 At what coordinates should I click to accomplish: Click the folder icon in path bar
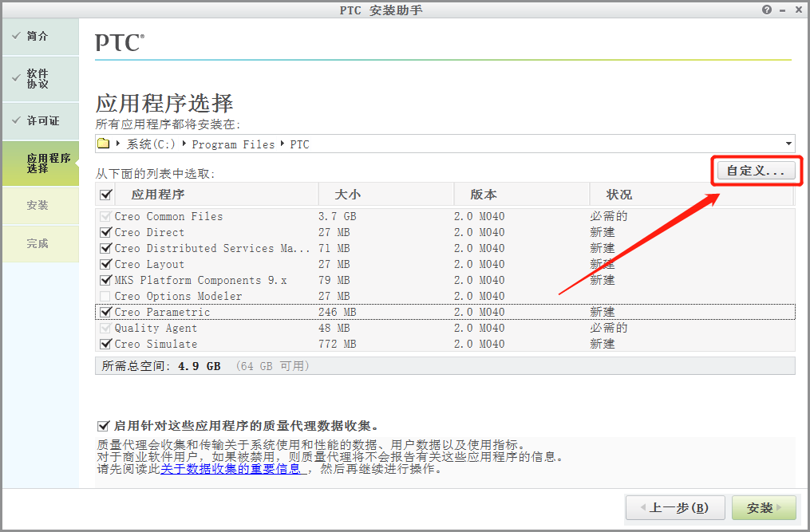coord(103,144)
